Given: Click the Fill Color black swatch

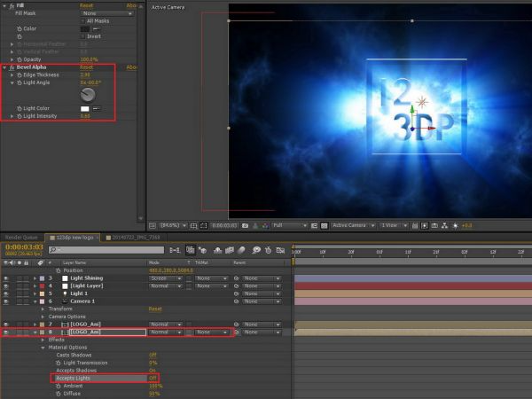Looking at the screenshot, I should [85, 29].
